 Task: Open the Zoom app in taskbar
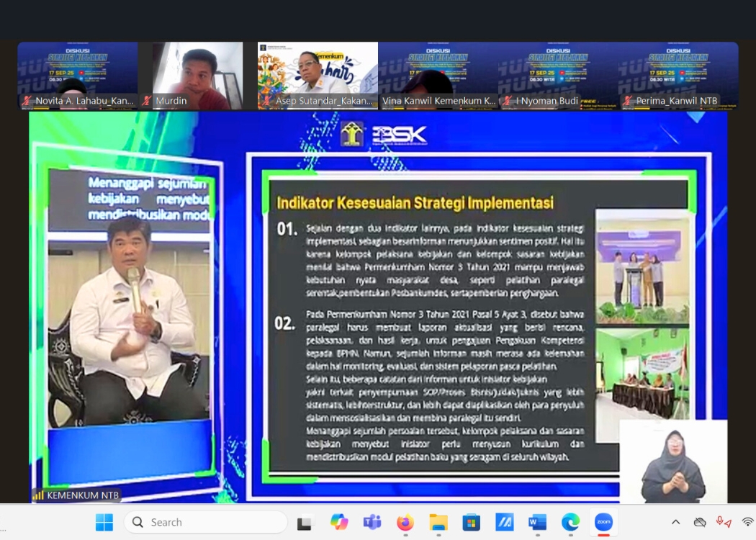(x=603, y=522)
